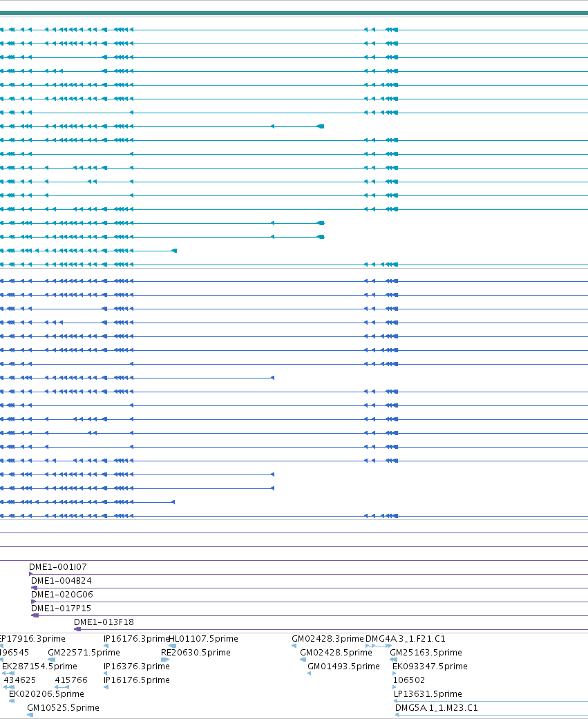This screenshot has width=588, height=719.
Task: Select the DME1-013F18 clone label
Action: [104, 622]
